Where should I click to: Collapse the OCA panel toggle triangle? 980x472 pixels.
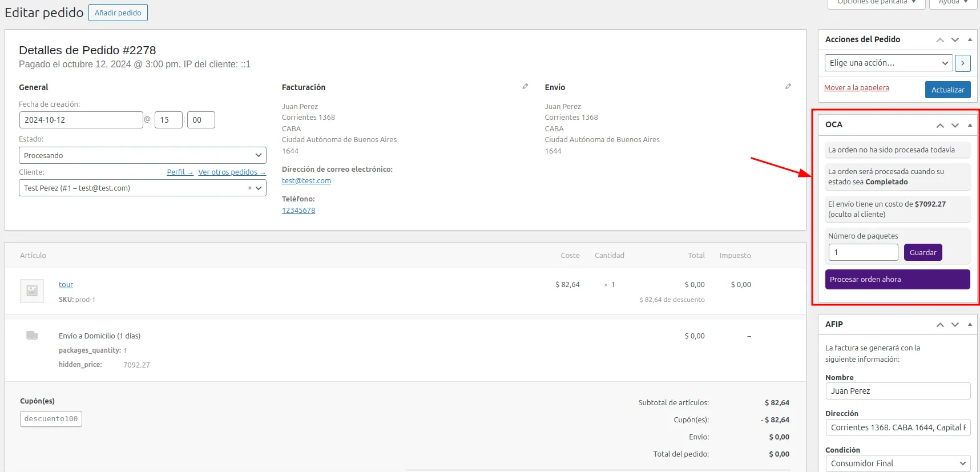pyautogui.click(x=970, y=125)
